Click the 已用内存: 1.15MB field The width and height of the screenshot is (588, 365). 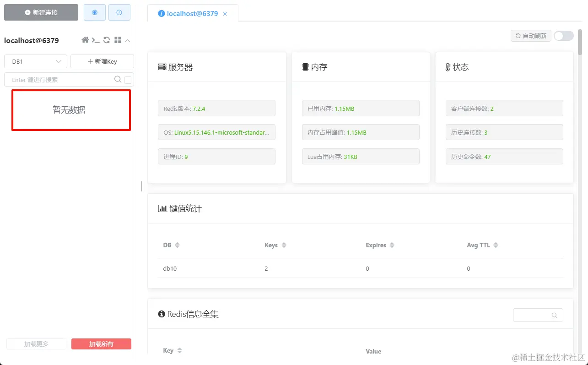coord(361,109)
